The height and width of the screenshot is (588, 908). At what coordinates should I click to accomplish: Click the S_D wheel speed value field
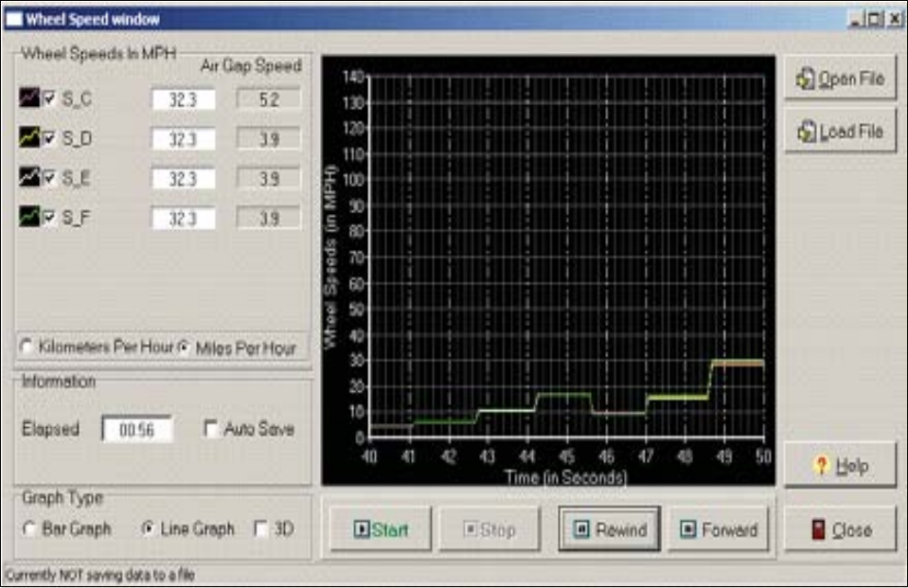point(184,139)
